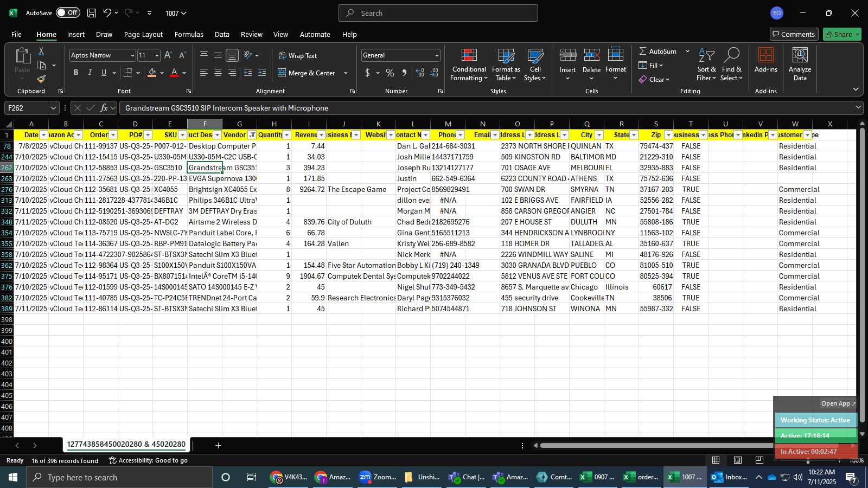This screenshot has height=488, width=868.
Task: Switch to the Formulas tab
Action: pos(189,34)
